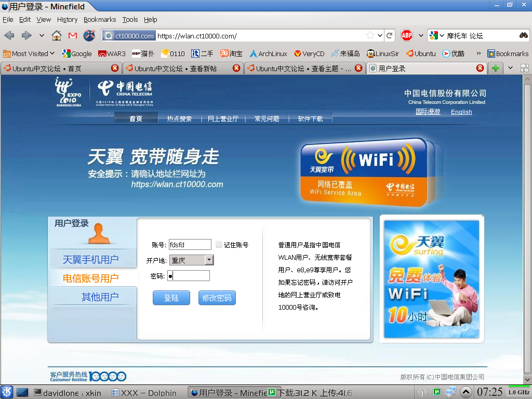Screen dimensions: 532x399
Task: Expand the history dropdown beside forward arrow
Action: (x=42, y=35)
